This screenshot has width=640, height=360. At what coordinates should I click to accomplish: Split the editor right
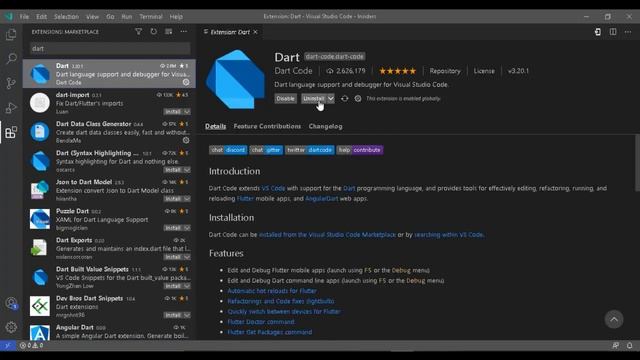pyautogui.click(x=613, y=32)
